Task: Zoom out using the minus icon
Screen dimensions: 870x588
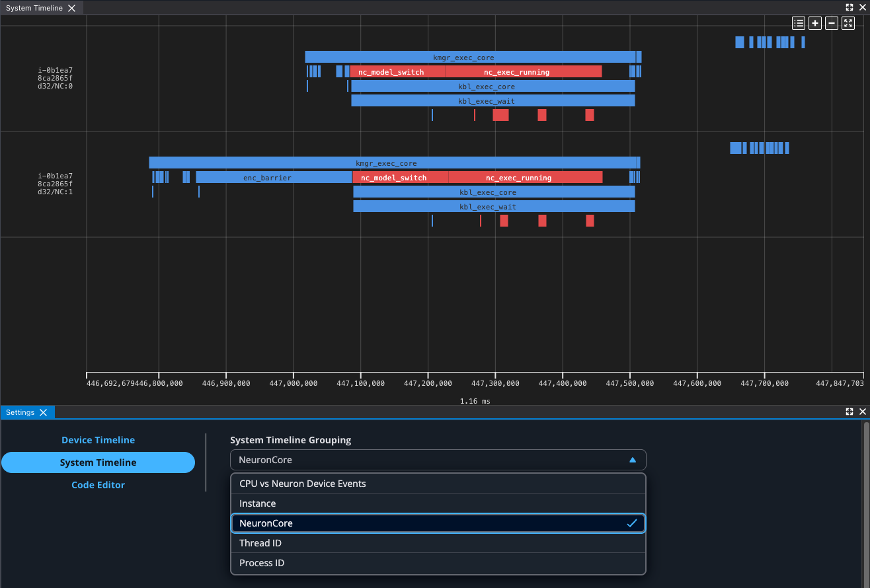Action: (x=831, y=22)
